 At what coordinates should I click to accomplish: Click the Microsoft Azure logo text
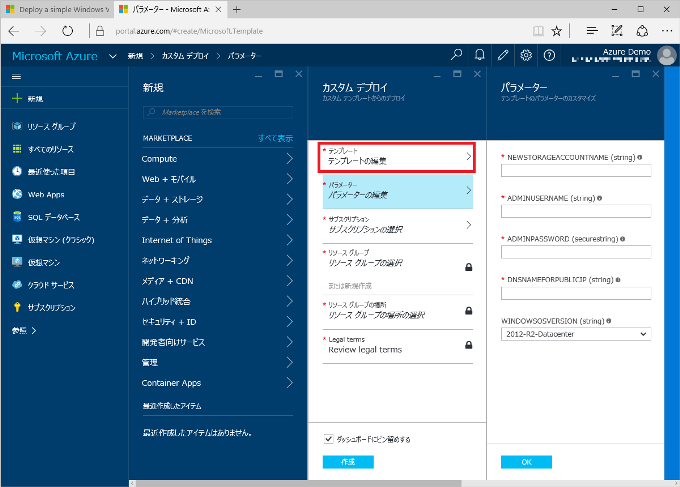tap(55, 56)
